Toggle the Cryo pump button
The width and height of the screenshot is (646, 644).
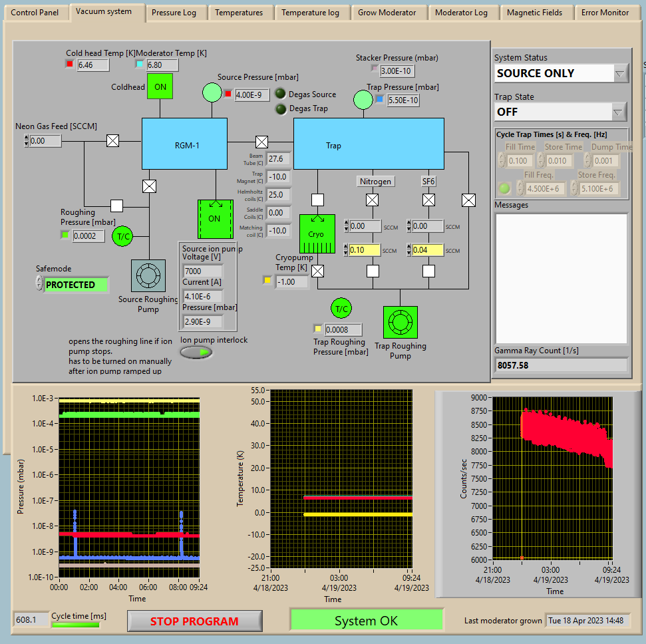point(317,234)
